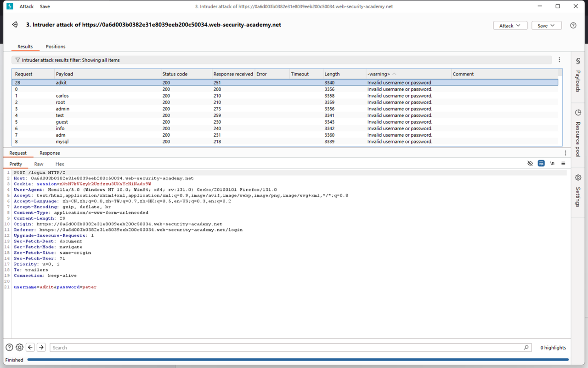Disable soft word wrap in the request editor

(541, 163)
